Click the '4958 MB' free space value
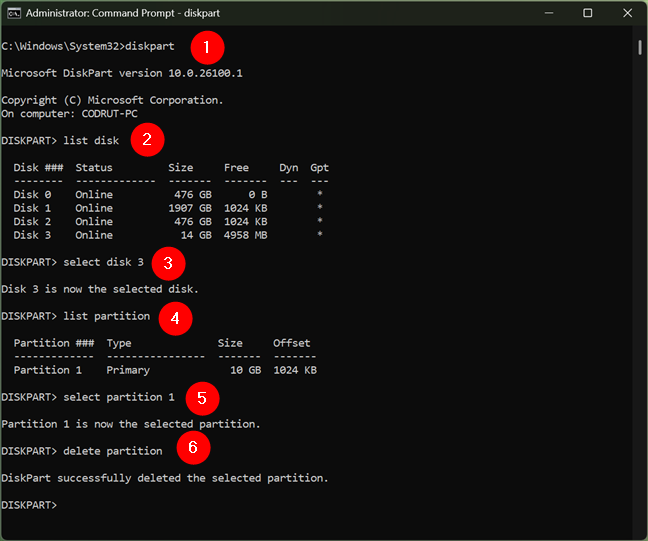648x541 pixels. click(x=246, y=235)
